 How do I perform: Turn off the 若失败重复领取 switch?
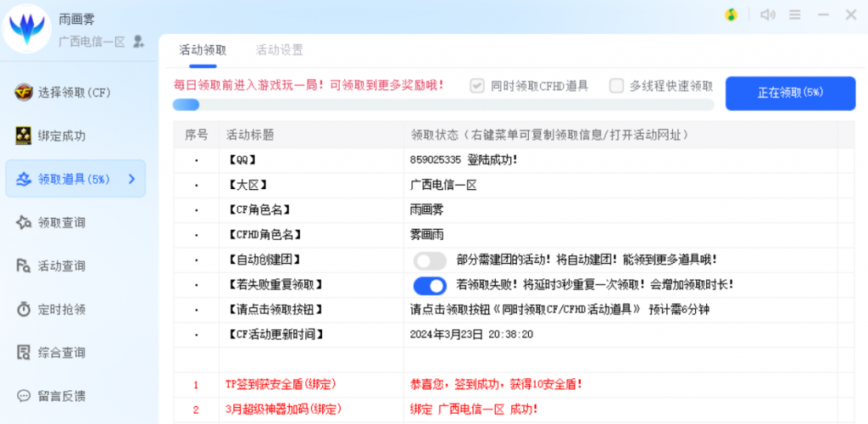[430, 286]
